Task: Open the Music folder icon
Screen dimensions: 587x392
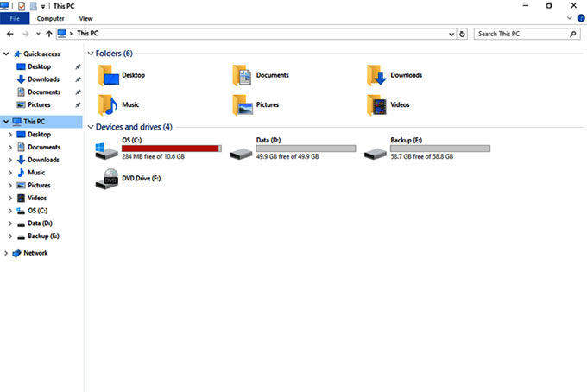Action: (x=108, y=104)
